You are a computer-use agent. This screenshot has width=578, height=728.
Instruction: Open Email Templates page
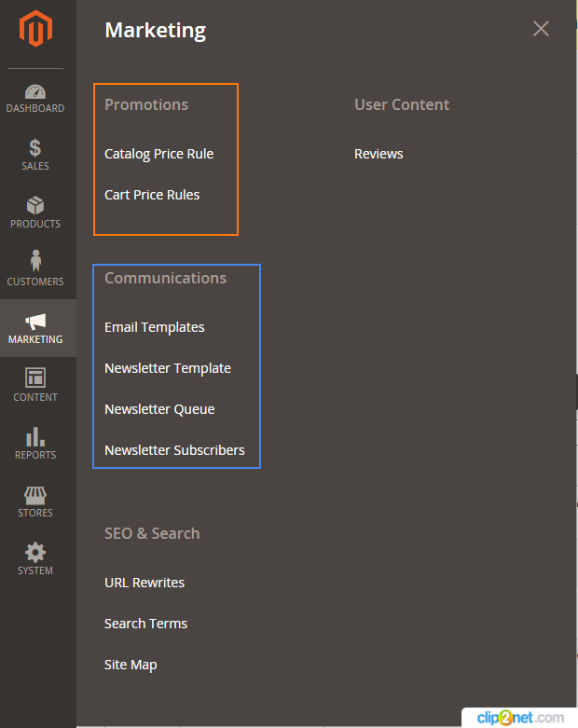pos(154,327)
